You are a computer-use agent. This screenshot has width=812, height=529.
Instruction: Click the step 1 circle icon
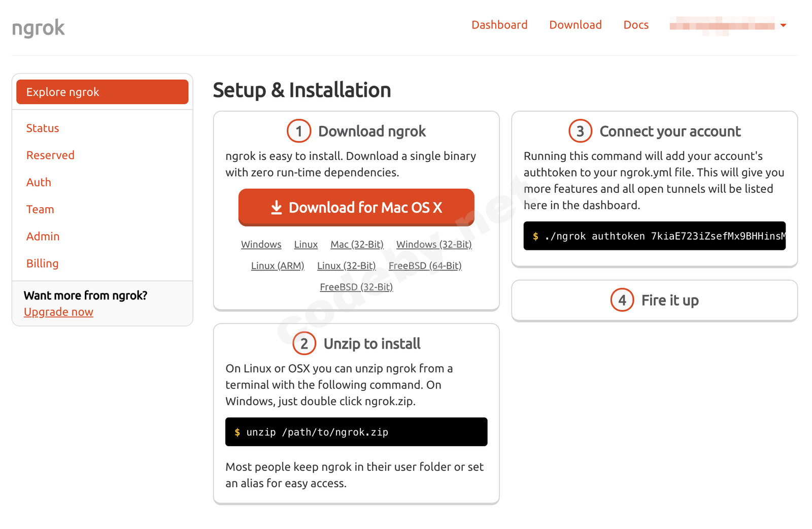pos(299,131)
